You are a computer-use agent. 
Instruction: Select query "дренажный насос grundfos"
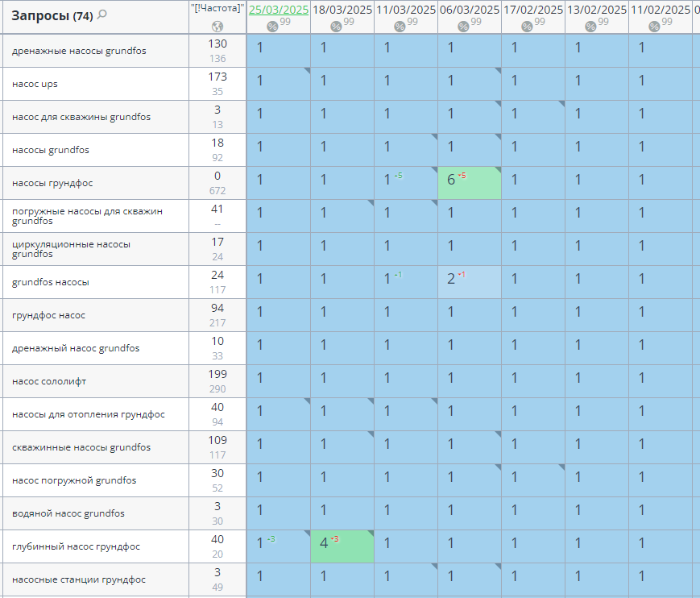click(76, 348)
